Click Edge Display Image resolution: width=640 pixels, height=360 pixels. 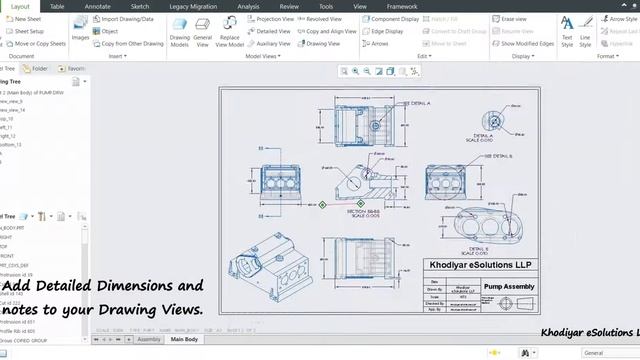[383, 31]
